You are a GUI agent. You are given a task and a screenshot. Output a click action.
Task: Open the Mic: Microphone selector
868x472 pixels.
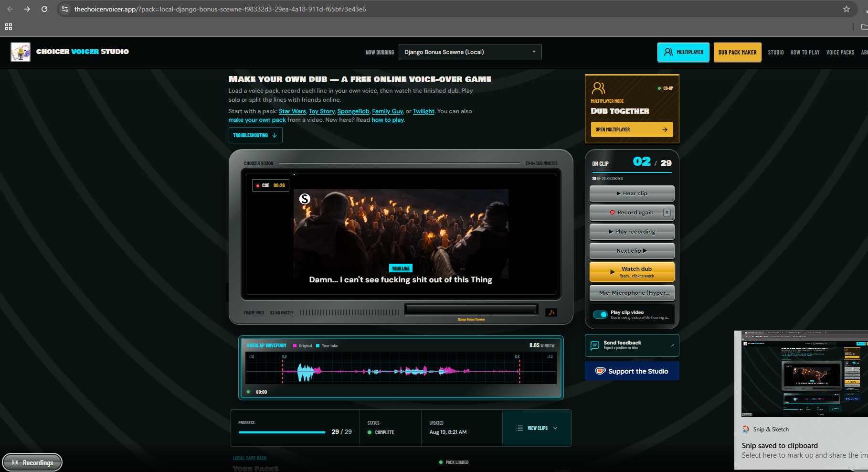632,293
